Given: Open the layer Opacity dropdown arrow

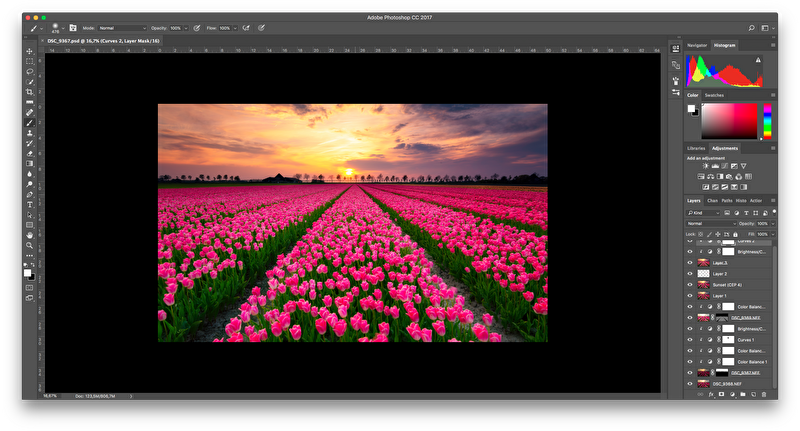Looking at the screenshot, I should pos(772,223).
